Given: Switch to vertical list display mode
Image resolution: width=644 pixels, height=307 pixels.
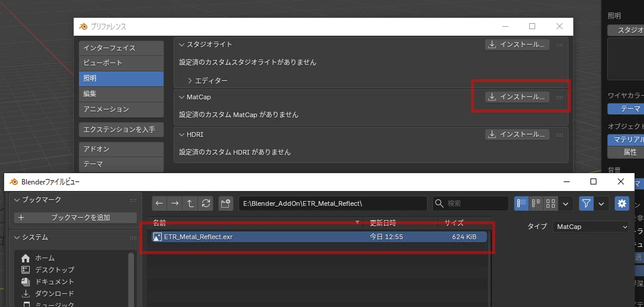Looking at the screenshot, I should [522, 203].
